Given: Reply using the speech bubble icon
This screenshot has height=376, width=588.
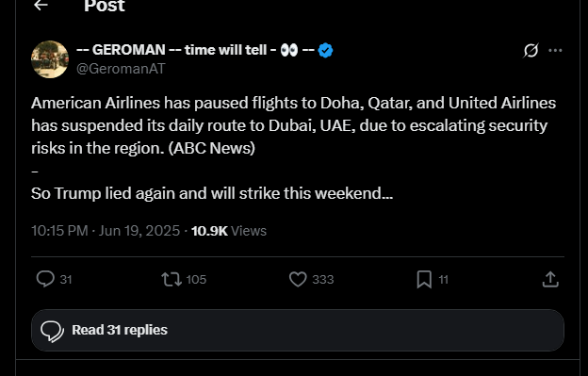Looking at the screenshot, I should (45, 279).
